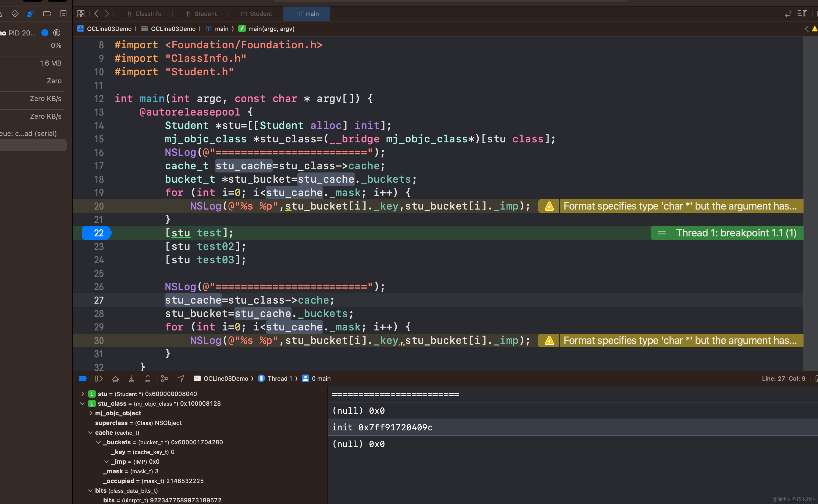Image resolution: width=818 pixels, height=504 pixels.
Task: Expand the stu variable
Action: 82,394
